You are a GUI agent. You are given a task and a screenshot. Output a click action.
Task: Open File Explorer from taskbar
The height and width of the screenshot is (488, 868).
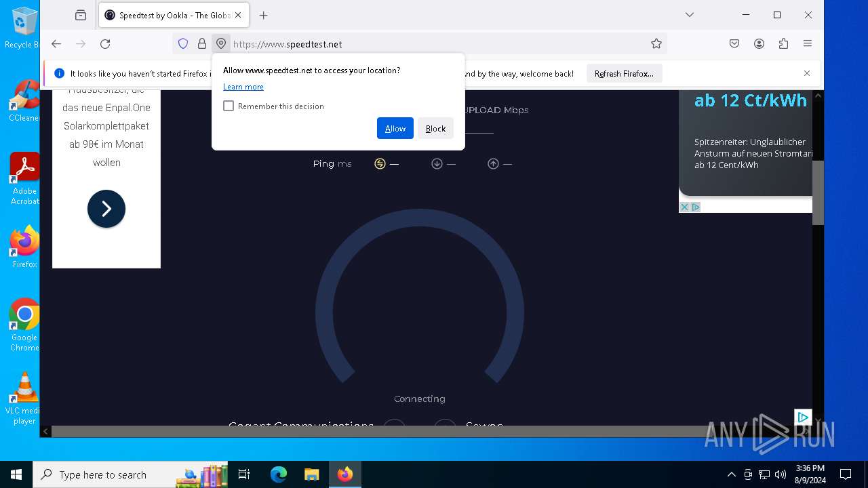[x=311, y=474]
